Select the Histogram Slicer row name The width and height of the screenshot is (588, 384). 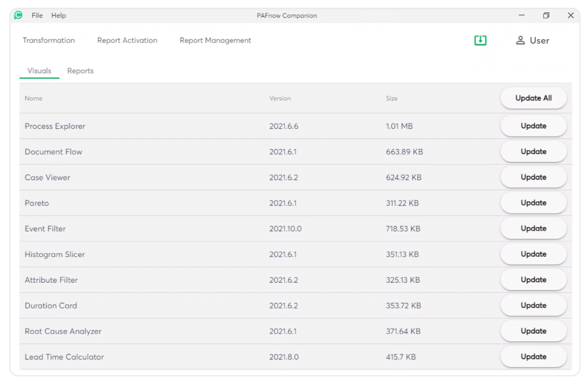pyautogui.click(x=55, y=254)
